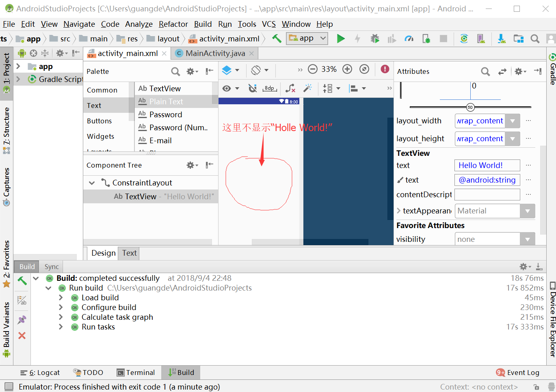Click Default Margins 8dp button

pyautogui.click(x=270, y=88)
